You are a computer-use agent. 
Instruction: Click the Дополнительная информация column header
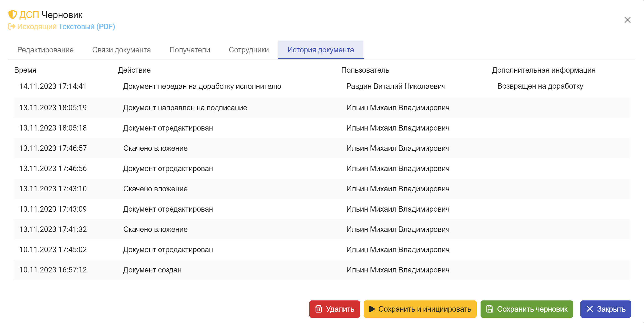[x=543, y=70]
